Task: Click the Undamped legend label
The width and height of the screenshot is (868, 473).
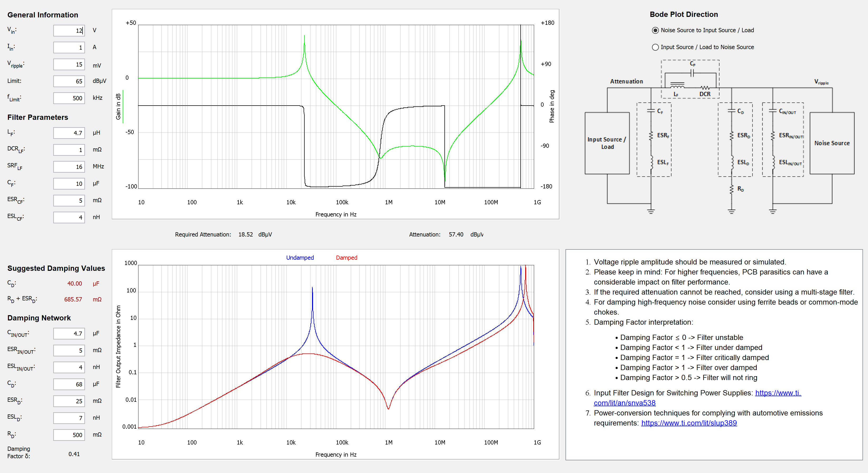Action: [300, 258]
